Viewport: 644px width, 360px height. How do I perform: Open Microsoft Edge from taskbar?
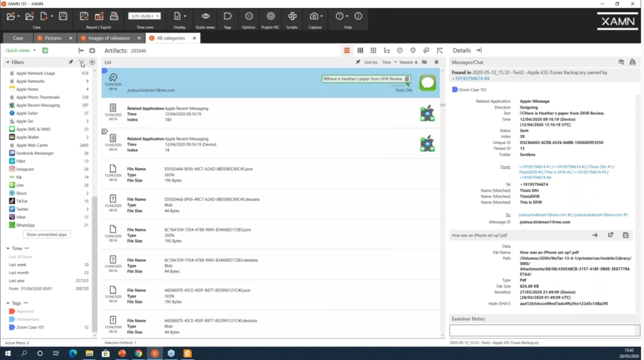pyautogui.click(x=73, y=354)
